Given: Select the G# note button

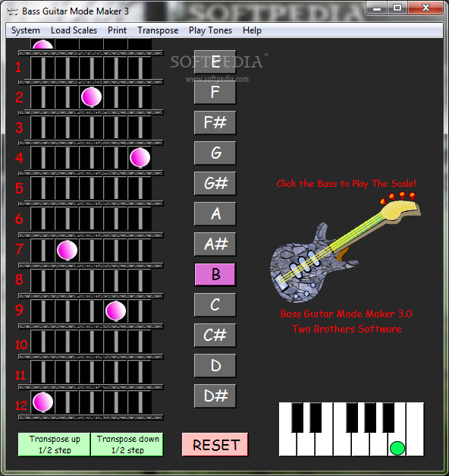Looking at the screenshot, I should pos(215,184).
